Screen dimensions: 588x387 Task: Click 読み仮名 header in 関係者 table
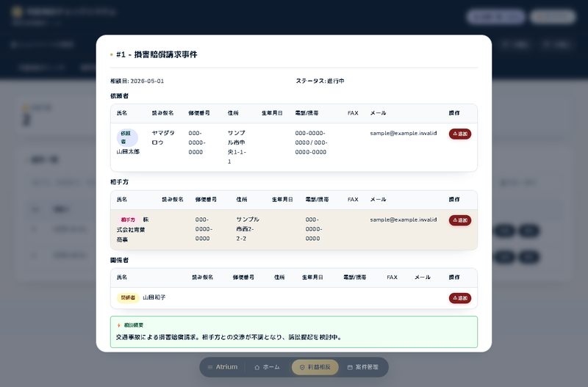click(x=203, y=278)
